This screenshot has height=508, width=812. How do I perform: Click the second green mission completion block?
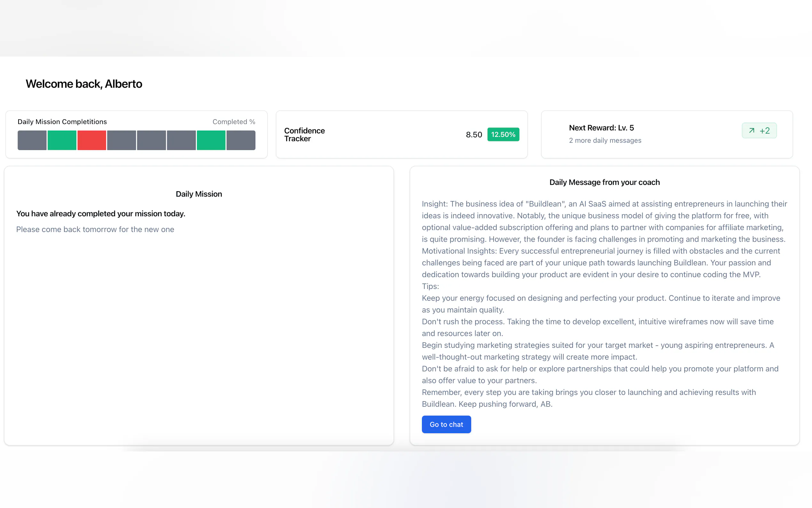coord(211,140)
